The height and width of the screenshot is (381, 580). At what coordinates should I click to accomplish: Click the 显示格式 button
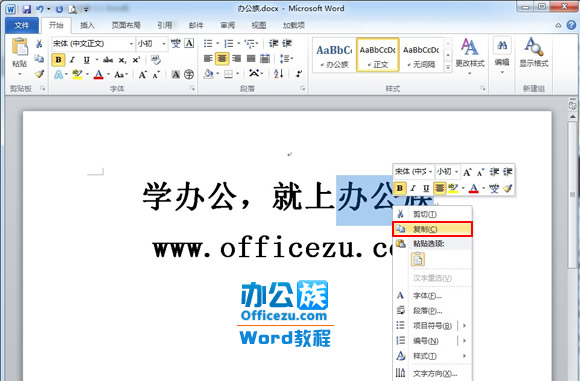[x=534, y=54]
